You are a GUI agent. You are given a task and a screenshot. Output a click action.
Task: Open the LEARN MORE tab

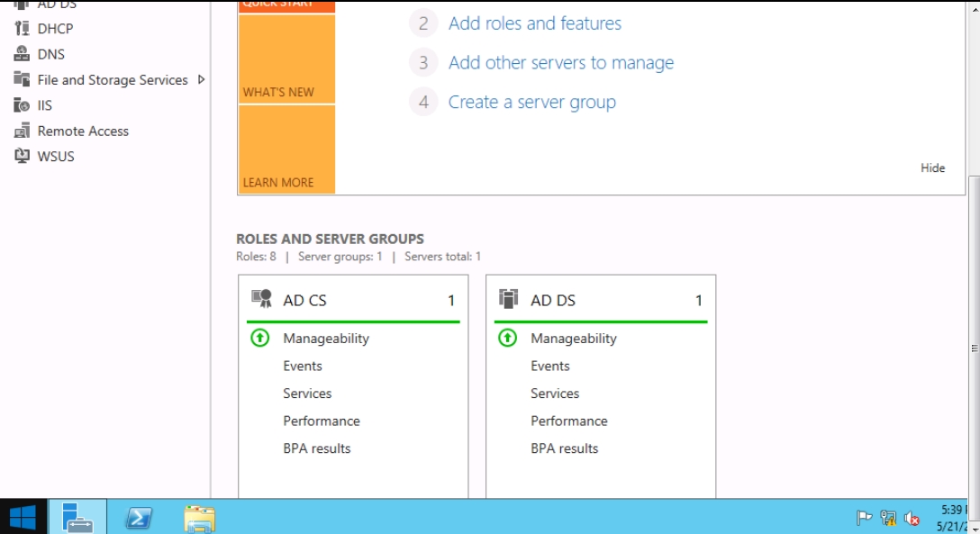click(286, 149)
